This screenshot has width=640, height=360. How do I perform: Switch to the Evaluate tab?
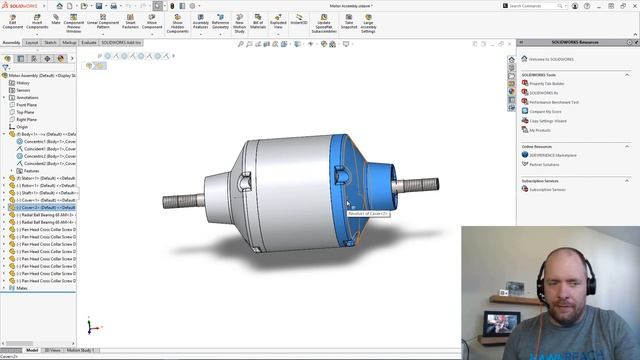[89, 42]
